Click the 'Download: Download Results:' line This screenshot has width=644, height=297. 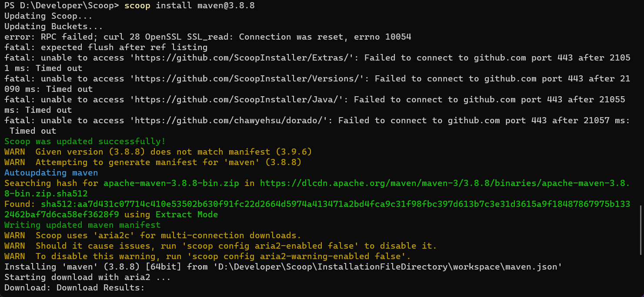(x=74, y=288)
